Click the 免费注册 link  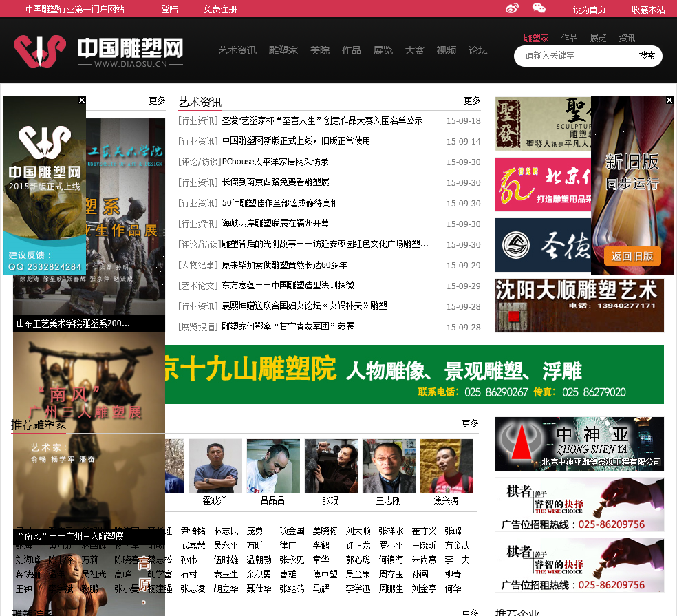[x=220, y=9]
